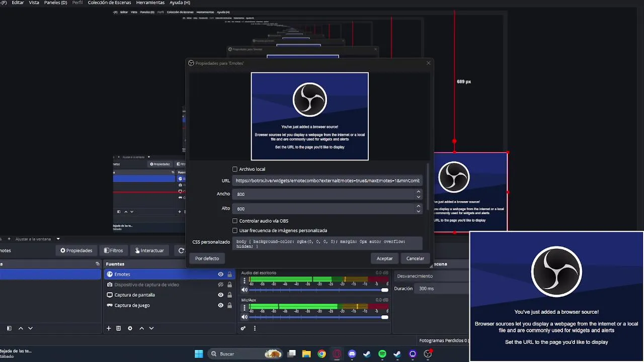
Task: Open Opera GX from the taskbar
Action: (337, 354)
